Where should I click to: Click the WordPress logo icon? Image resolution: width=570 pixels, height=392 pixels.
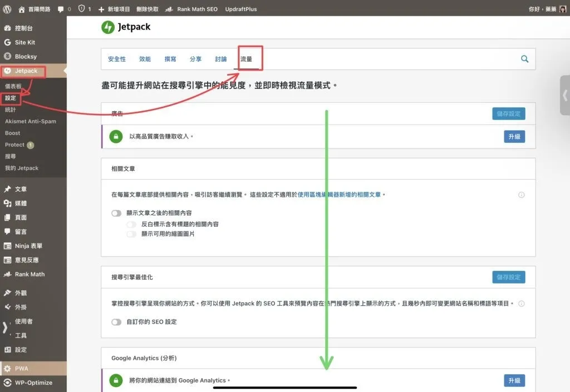[7, 9]
